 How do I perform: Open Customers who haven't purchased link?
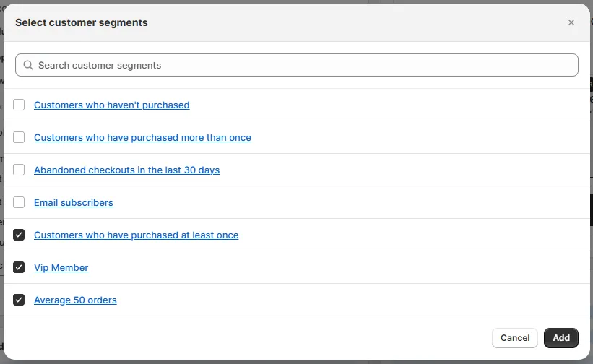(x=111, y=105)
